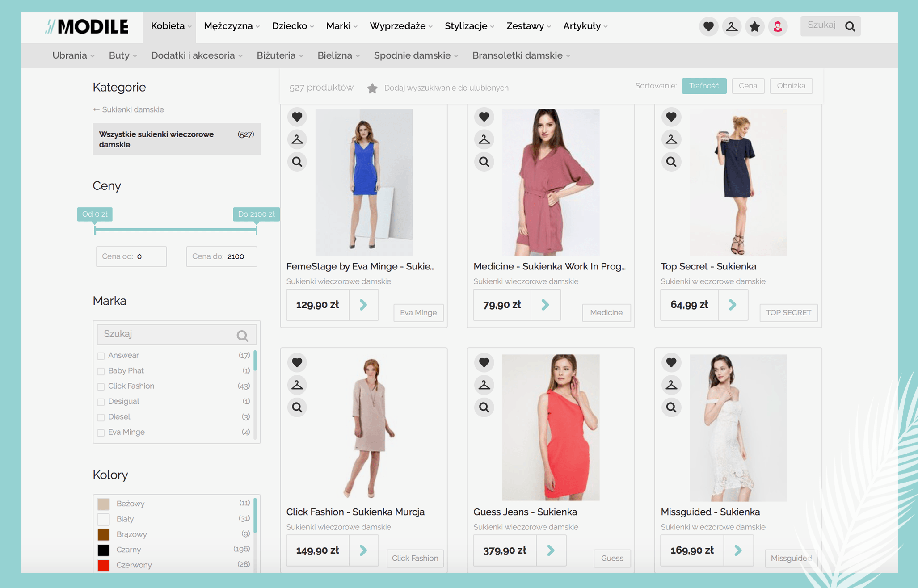Click the Cena od input field
918x588 pixels.
point(131,257)
